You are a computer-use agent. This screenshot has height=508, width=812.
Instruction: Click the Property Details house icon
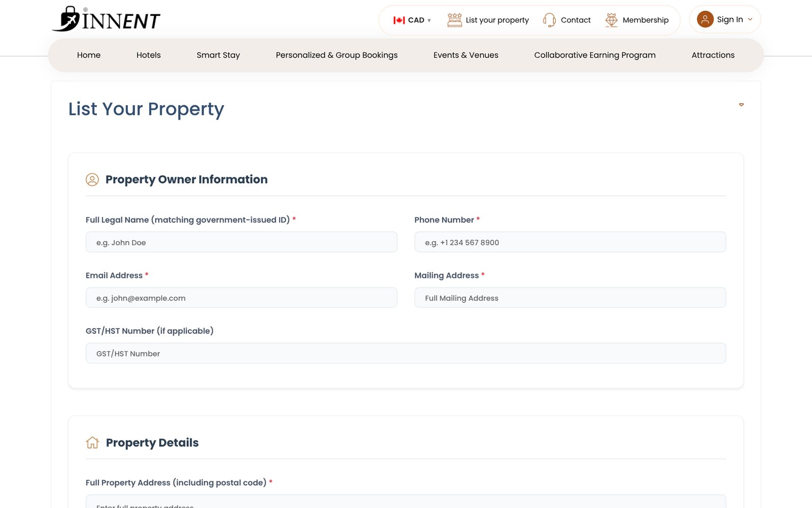[x=92, y=442]
